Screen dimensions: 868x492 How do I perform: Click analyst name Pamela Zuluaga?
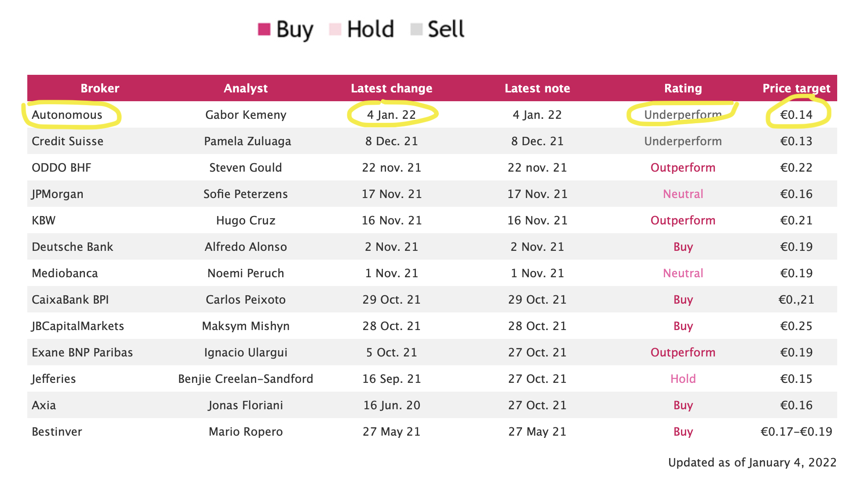click(247, 141)
